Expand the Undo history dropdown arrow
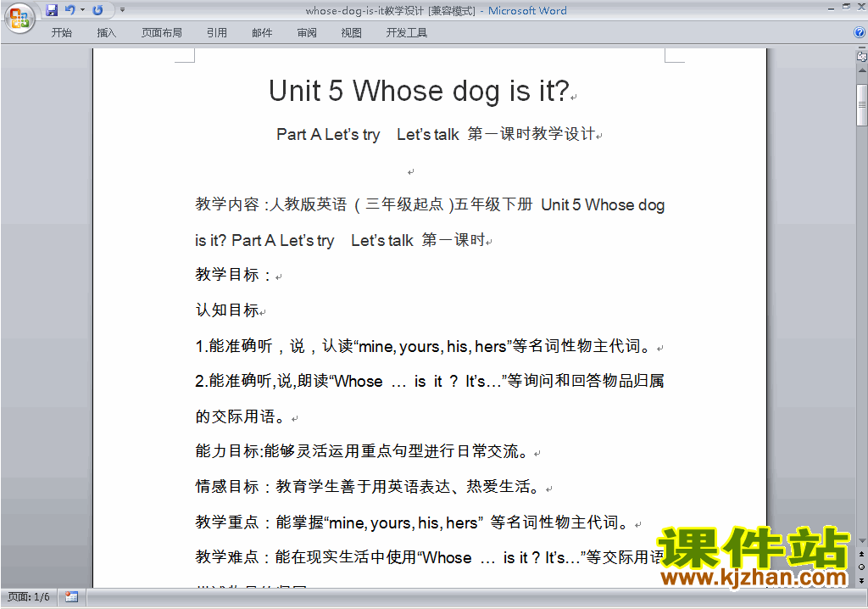The height and width of the screenshot is (609, 868). 82,10
